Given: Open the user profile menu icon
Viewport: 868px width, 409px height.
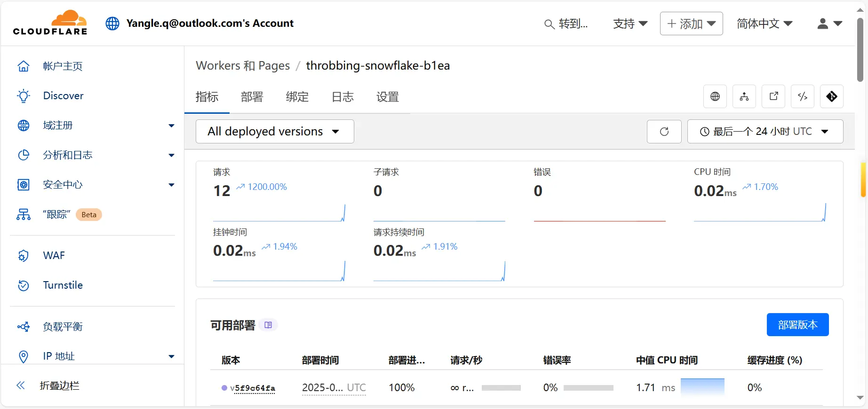Looking at the screenshot, I should tap(829, 24).
